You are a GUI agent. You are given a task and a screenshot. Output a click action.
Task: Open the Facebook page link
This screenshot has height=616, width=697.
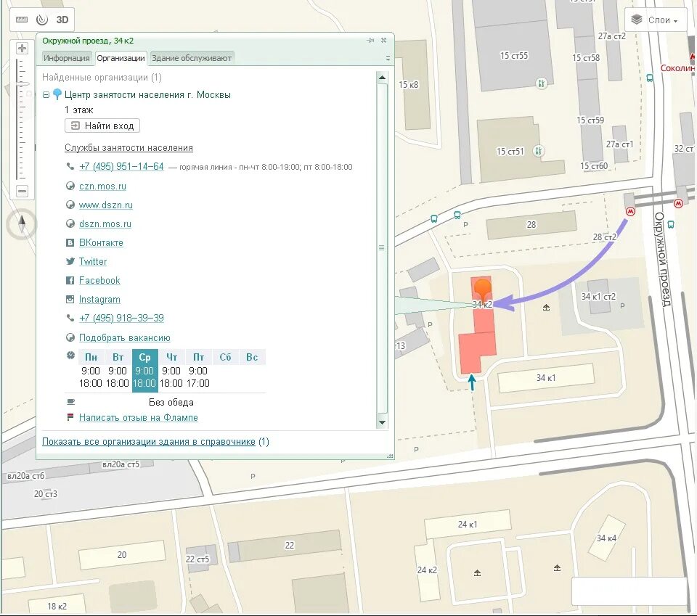99,280
